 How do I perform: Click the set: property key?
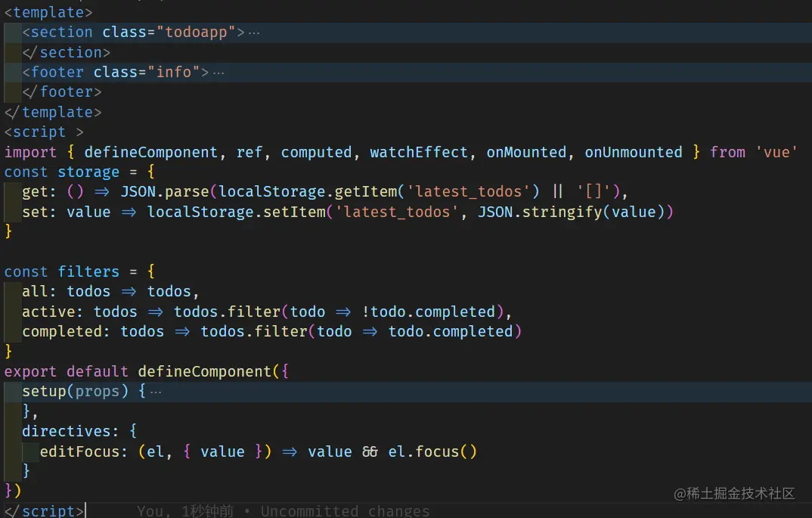click(39, 212)
